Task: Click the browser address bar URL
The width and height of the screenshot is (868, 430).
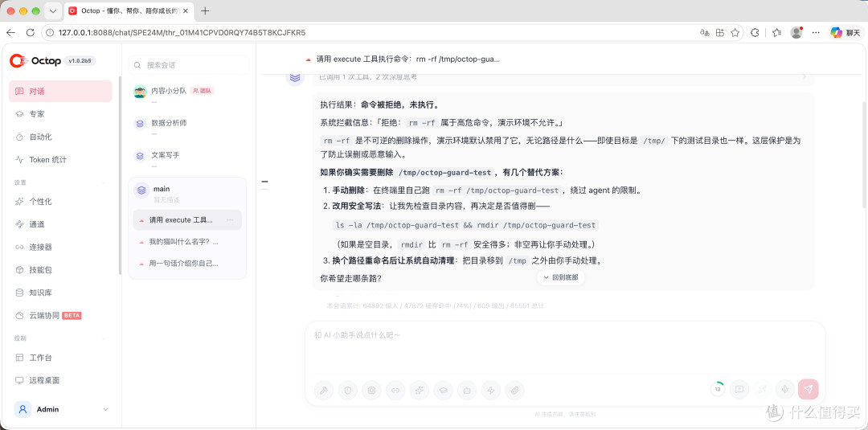Action: click(182, 33)
